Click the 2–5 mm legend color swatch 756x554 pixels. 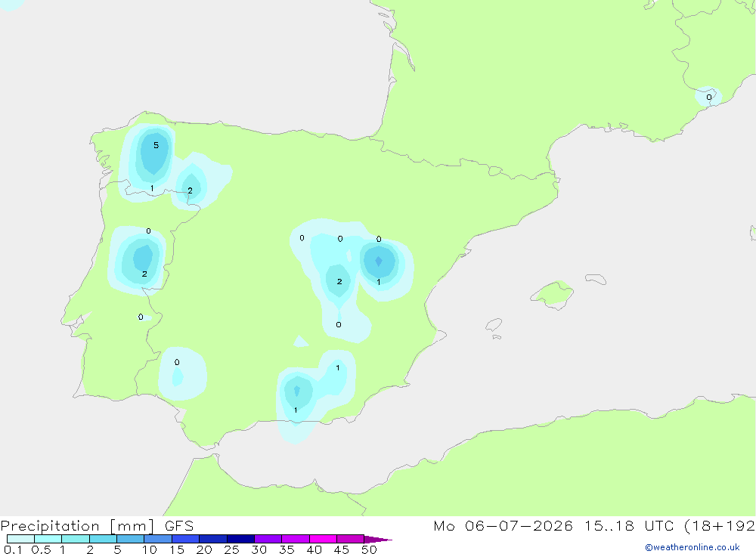point(103,539)
